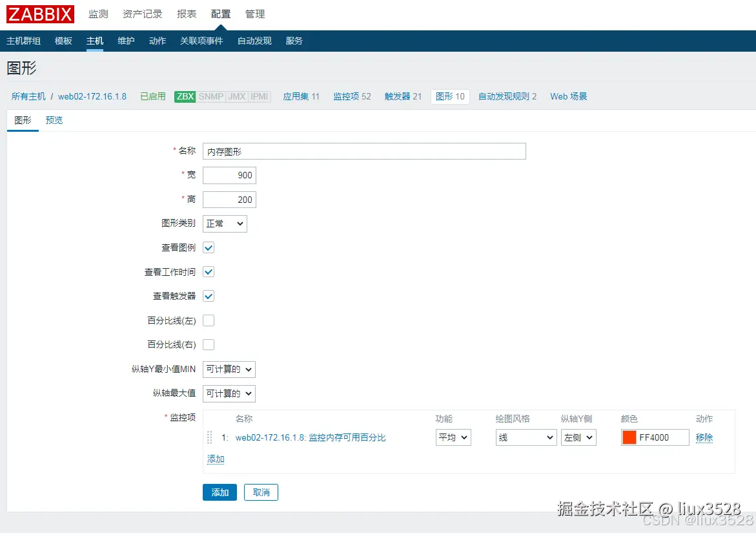756x533 pixels.
Task: Click 移除 to remove the monitored item
Action: click(x=704, y=437)
